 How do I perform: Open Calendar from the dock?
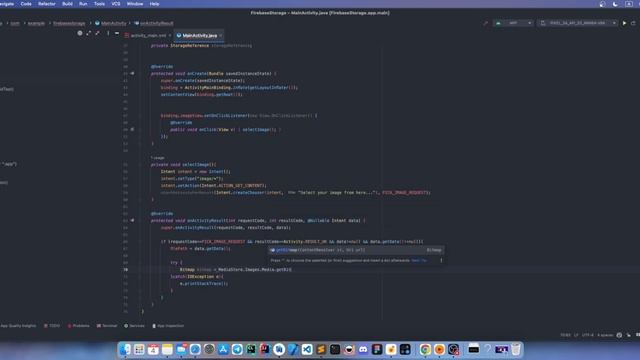(153, 349)
